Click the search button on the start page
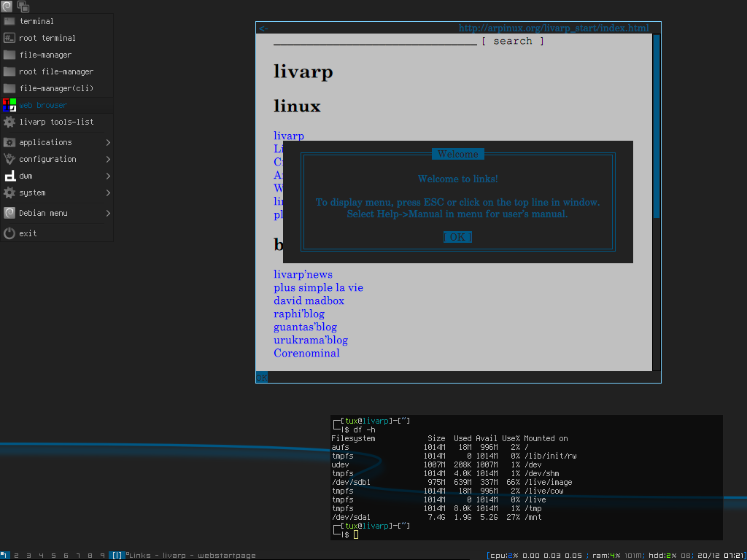Viewport: 747px width, 560px height. pos(513,41)
